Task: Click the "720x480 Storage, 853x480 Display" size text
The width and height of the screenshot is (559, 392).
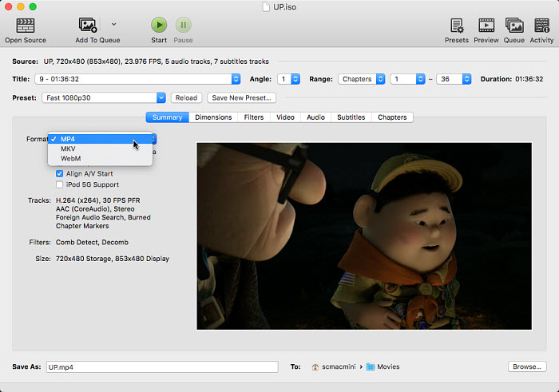Action: click(x=113, y=259)
